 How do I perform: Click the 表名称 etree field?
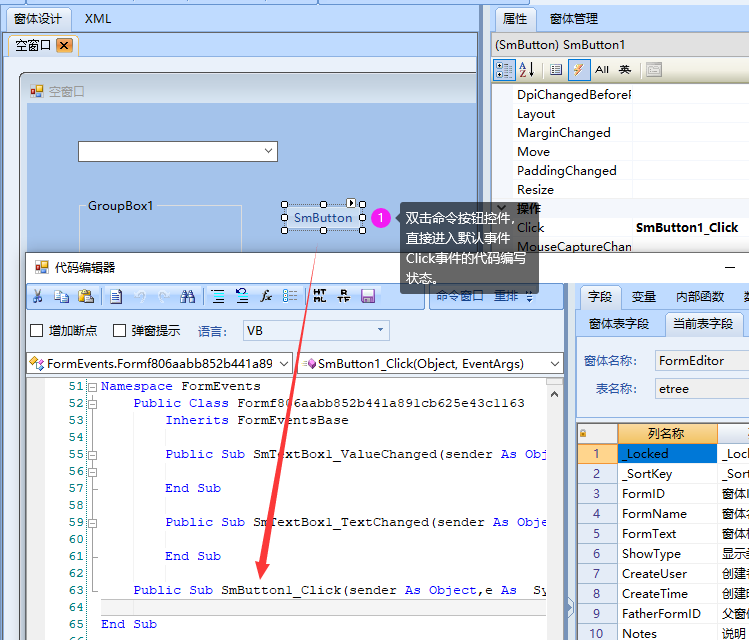point(702,389)
